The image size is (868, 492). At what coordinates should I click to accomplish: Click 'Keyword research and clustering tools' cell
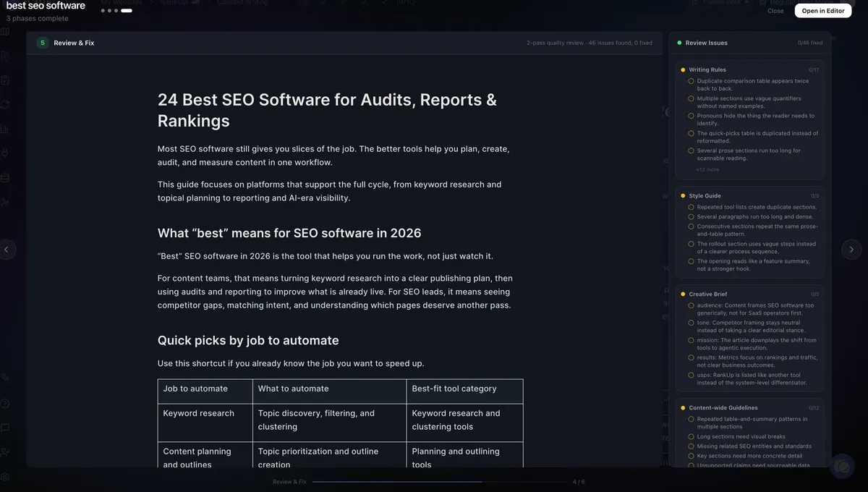click(x=464, y=423)
